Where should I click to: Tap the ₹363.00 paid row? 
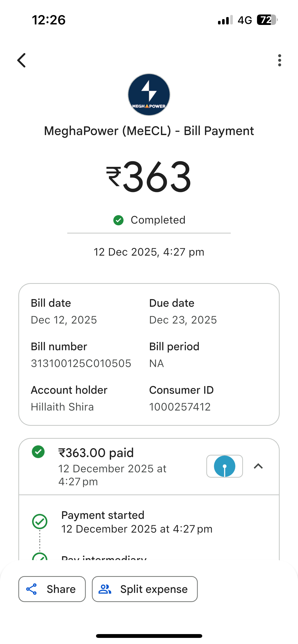[112, 466]
